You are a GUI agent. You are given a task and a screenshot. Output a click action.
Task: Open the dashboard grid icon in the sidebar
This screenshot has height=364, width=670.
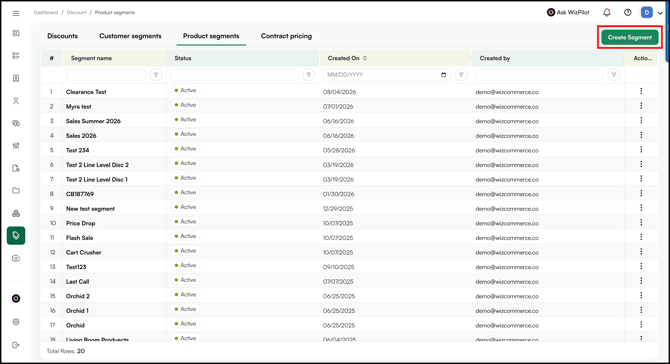tap(16, 33)
